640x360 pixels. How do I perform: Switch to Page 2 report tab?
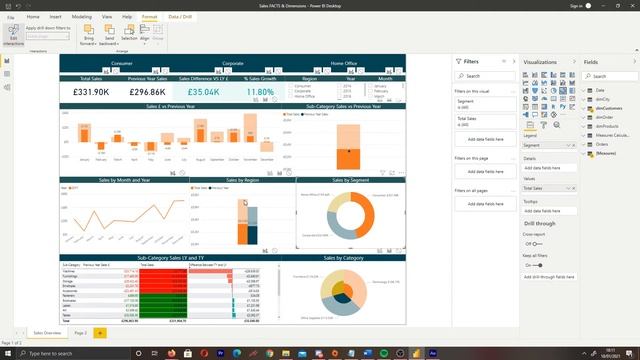(x=80, y=333)
